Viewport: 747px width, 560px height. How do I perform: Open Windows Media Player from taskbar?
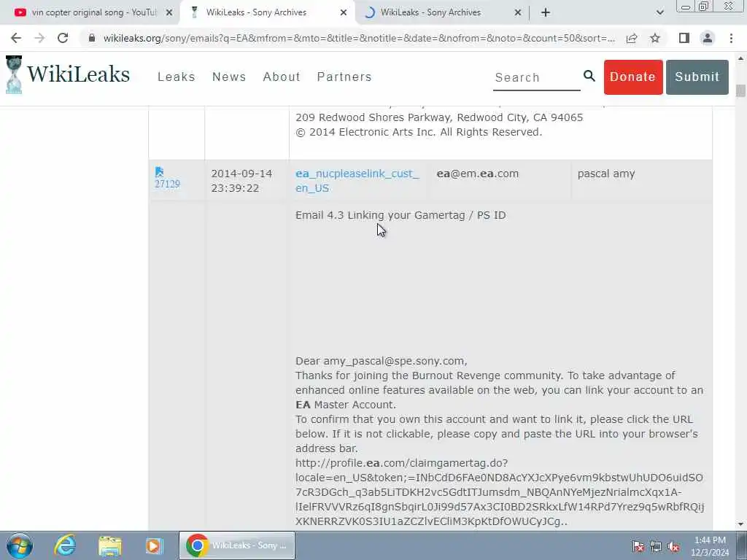click(x=155, y=545)
